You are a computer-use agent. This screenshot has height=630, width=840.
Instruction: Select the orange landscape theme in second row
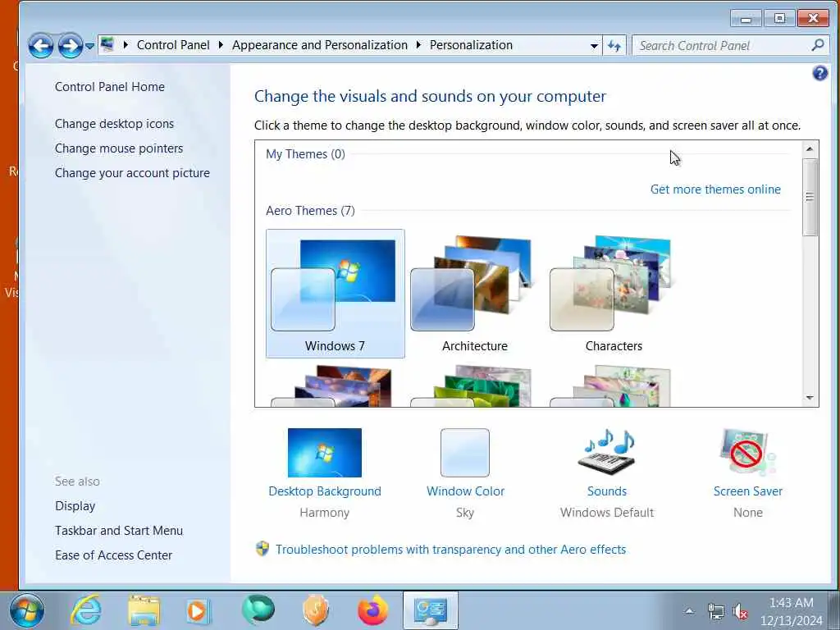(x=336, y=386)
